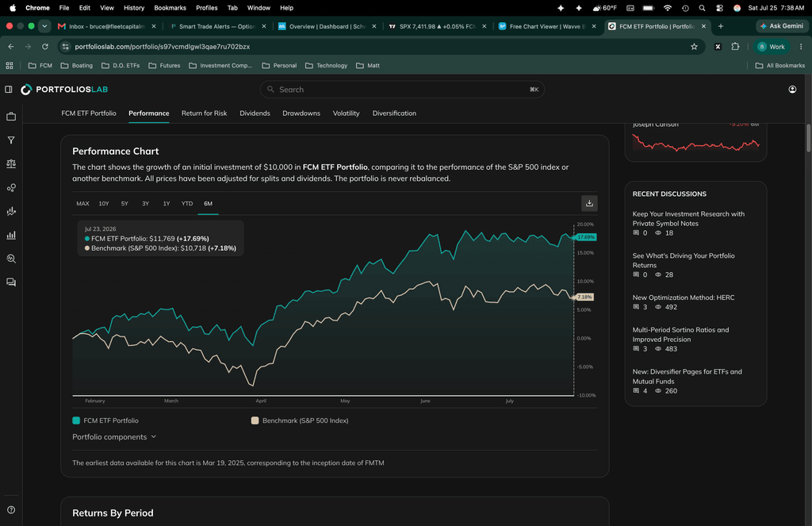Switch to the Inbox Gmail browser tab

tap(106, 26)
